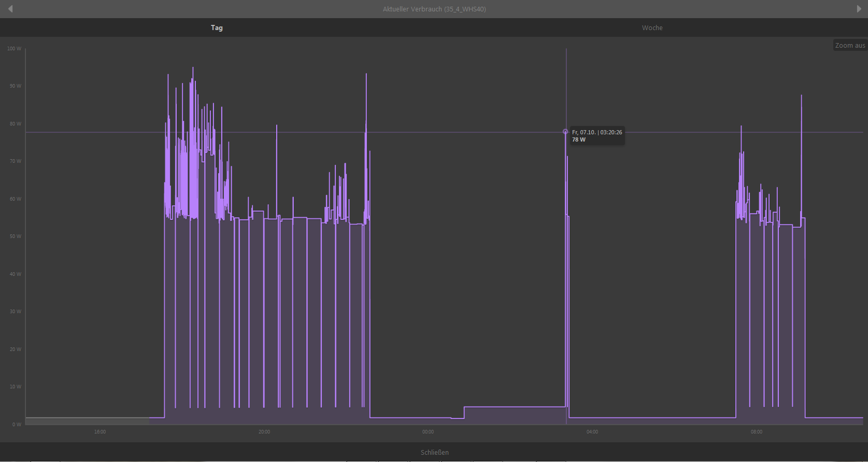Viewport: 868px width, 462px height.
Task: Switch to the Woche tab
Action: coord(652,27)
